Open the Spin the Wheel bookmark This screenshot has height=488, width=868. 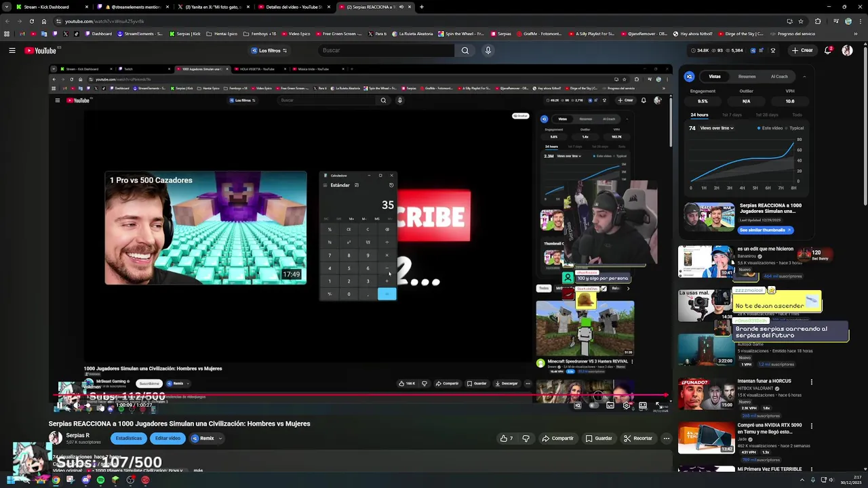coord(461,33)
